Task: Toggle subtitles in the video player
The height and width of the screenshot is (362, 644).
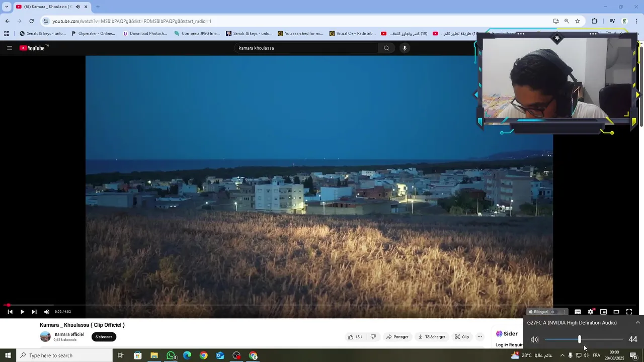Action: [x=578, y=312]
